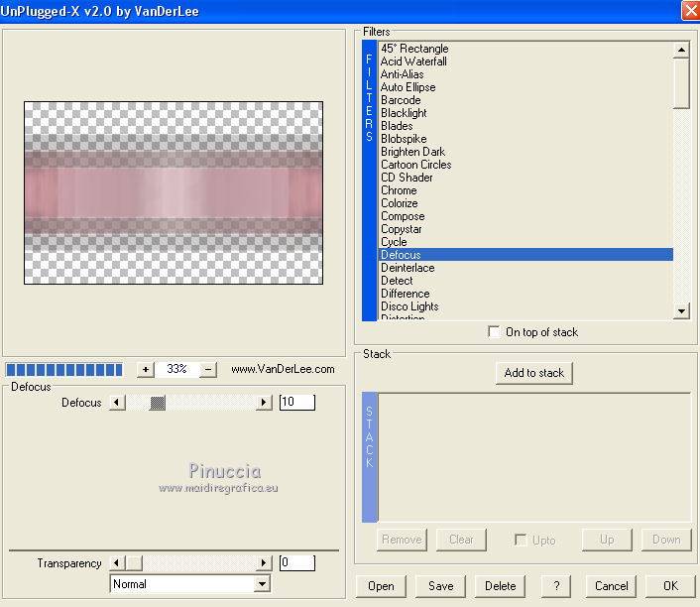The height and width of the screenshot is (607, 700).
Task: Confirm with the OK button
Action: pyautogui.click(x=670, y=586)
